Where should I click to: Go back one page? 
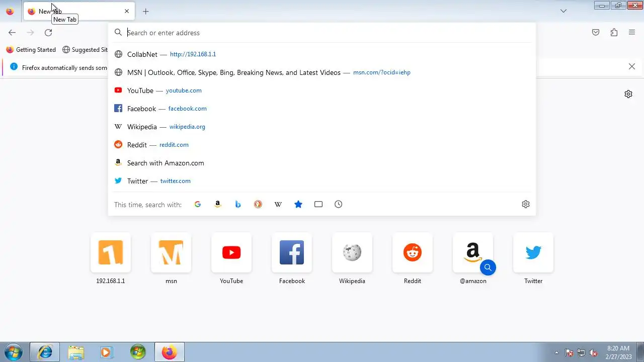pyautogui.click(x=12, y=33)
